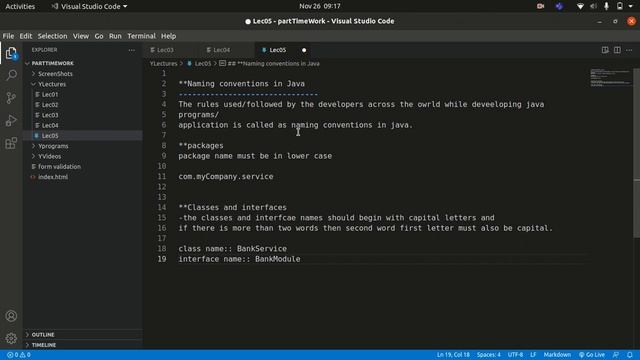
Task: Switch to the Lec04 tab
Action: point(222,50)
